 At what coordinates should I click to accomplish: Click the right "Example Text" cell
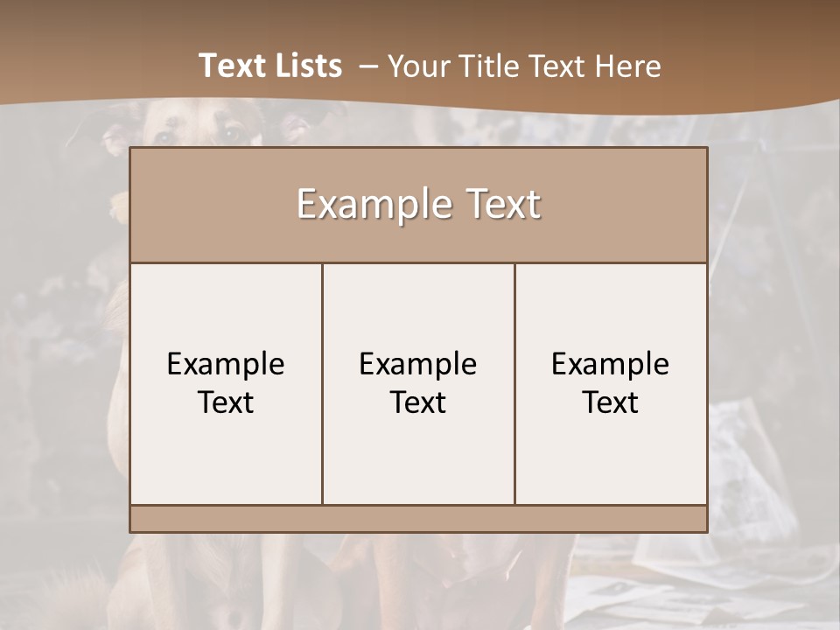click(x=611, y=383)
